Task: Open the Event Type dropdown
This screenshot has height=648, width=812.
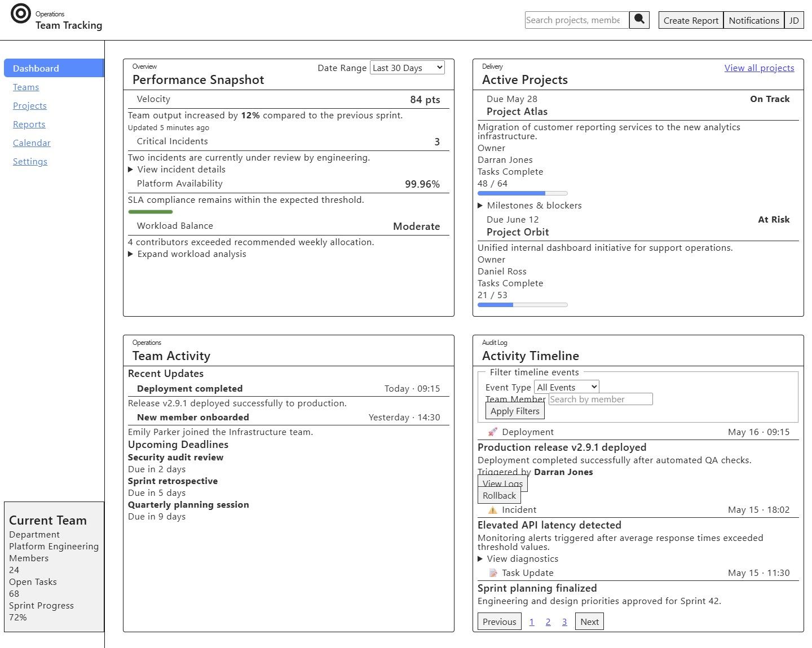Action: pos(567,387)
